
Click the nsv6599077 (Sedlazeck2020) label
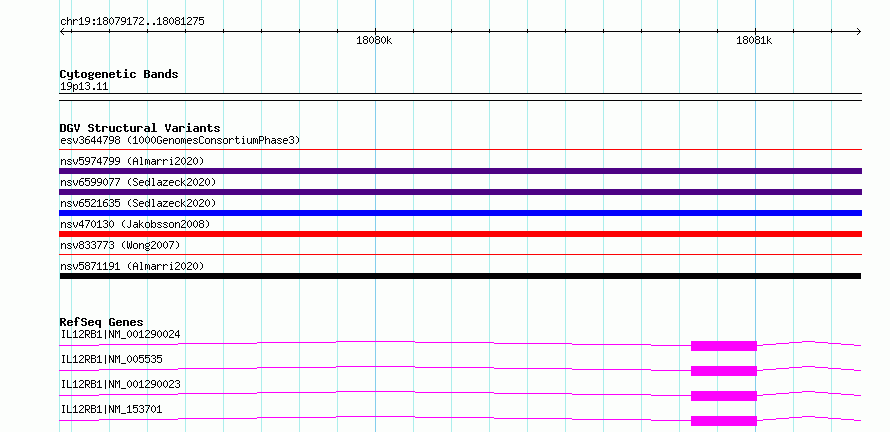pos(138,182)
